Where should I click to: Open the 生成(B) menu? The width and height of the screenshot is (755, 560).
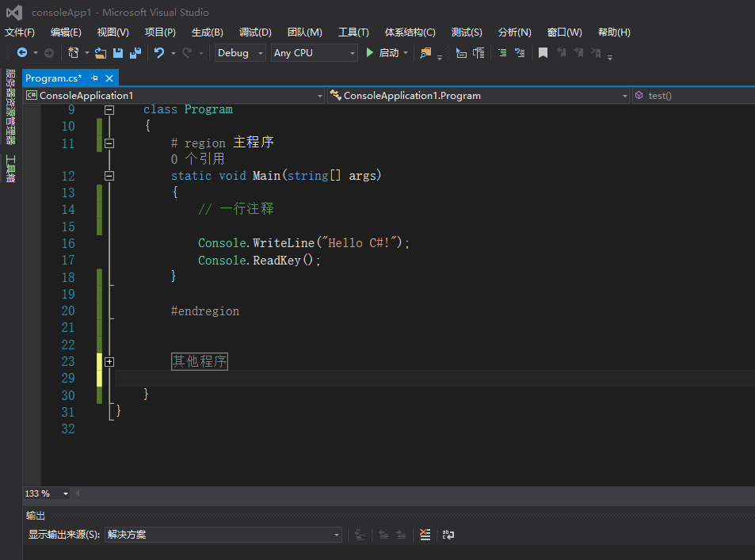pos(207,32)
